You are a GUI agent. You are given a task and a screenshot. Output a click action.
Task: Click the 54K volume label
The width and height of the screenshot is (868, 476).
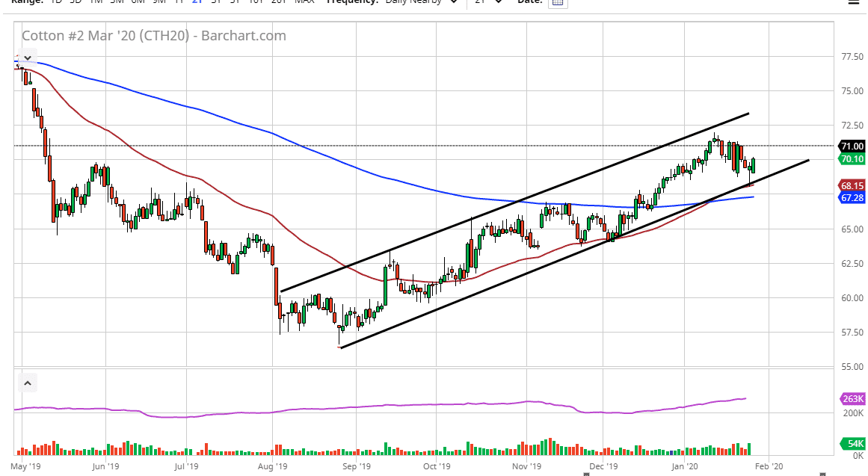pyautogui.click(x=852, y=443)
